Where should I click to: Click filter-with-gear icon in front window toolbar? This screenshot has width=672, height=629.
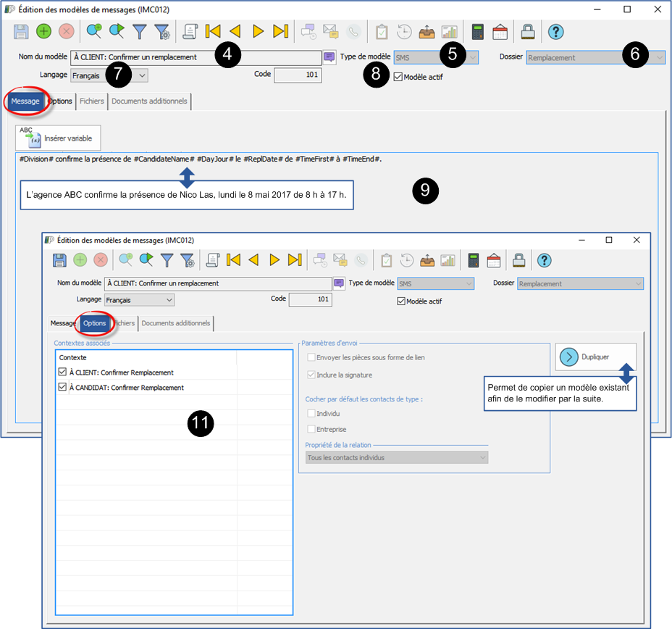(x=188, y=260)
